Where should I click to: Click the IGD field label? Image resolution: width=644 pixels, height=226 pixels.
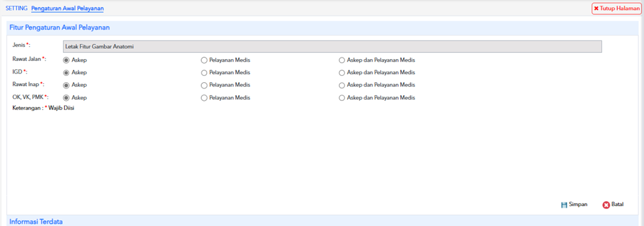coord(20,72)
